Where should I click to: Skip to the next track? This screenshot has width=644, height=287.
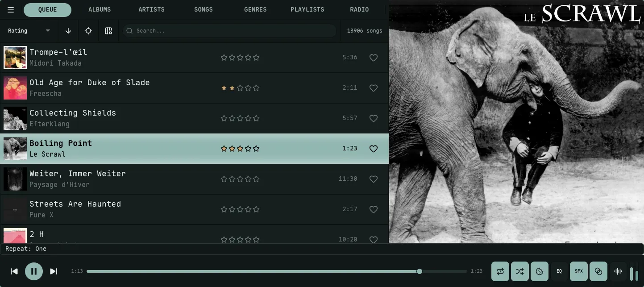pyautogui.click(x=54, y=271)
